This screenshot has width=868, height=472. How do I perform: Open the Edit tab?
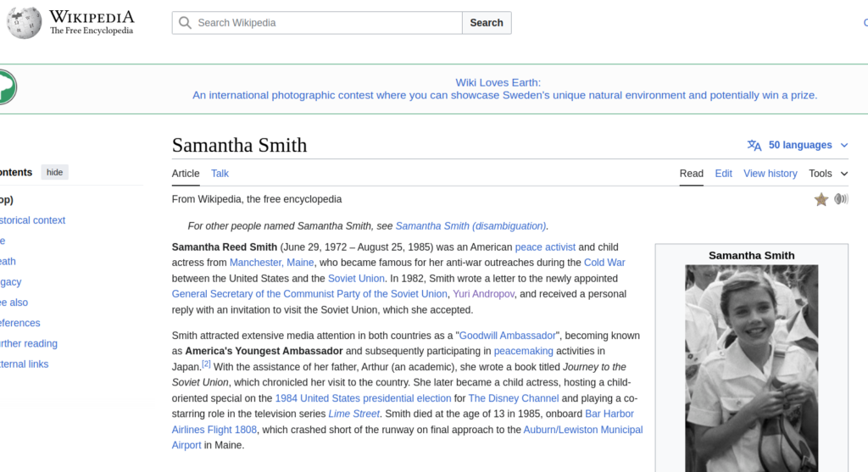pyautogui.click(x=723, y=174)
